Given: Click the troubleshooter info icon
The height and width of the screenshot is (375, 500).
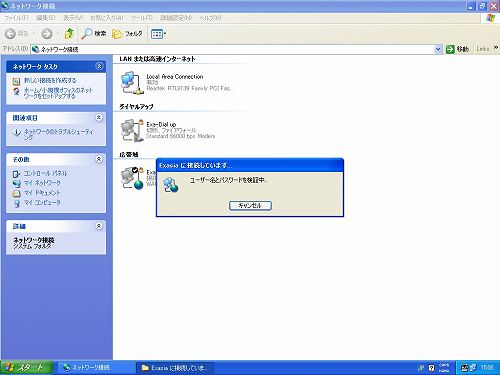Looking at the screenshot, I should pos(16,133).
